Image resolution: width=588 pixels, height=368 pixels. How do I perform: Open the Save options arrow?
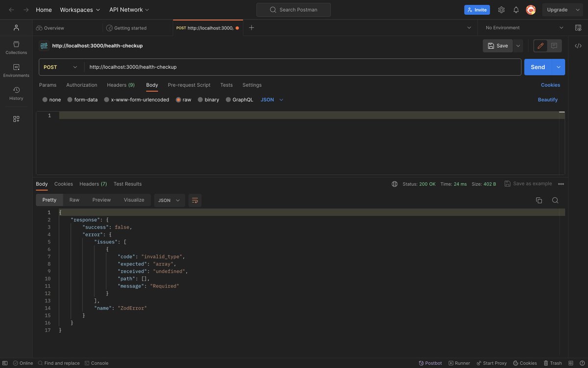(518, 46)
